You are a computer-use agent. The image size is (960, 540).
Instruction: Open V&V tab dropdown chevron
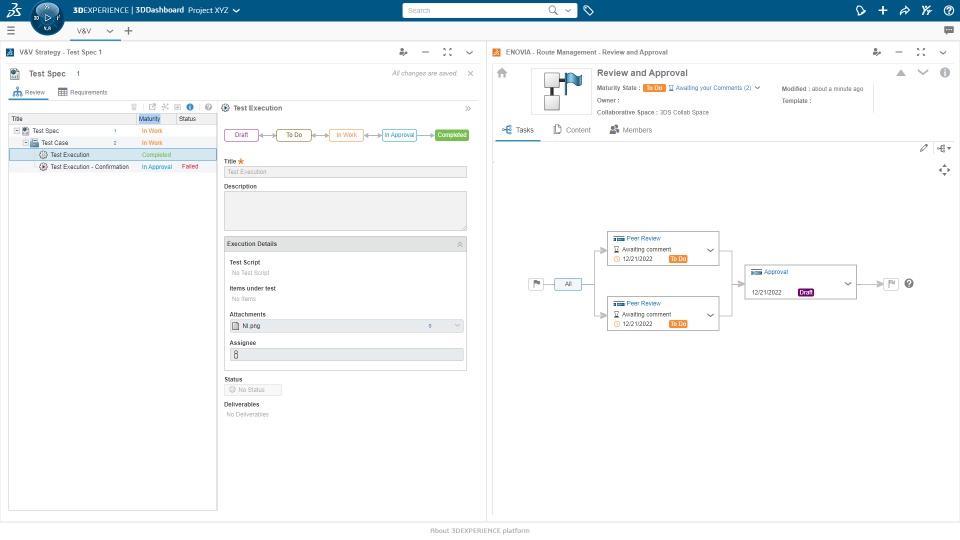click(x=110, y=31)
